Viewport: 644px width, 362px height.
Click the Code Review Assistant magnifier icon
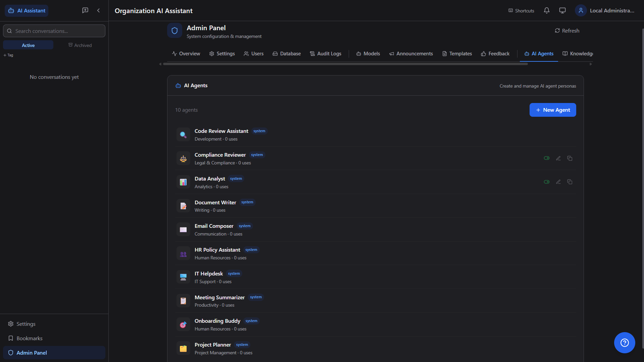coord(183,135)
